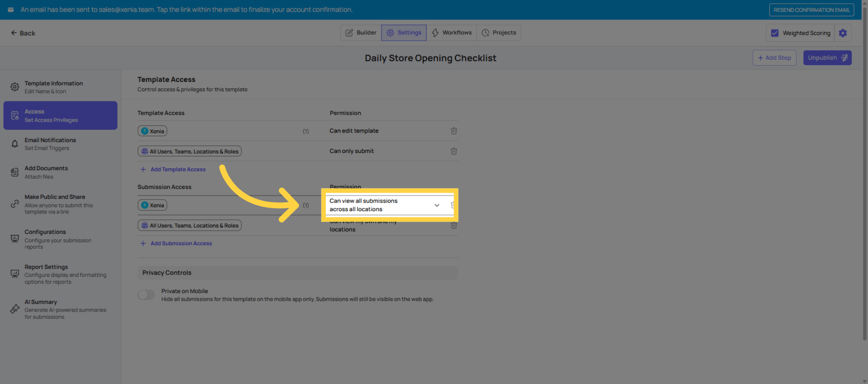Open Email Notifications section
Viewport: 868px width, 384px height.
coord(61,144)
